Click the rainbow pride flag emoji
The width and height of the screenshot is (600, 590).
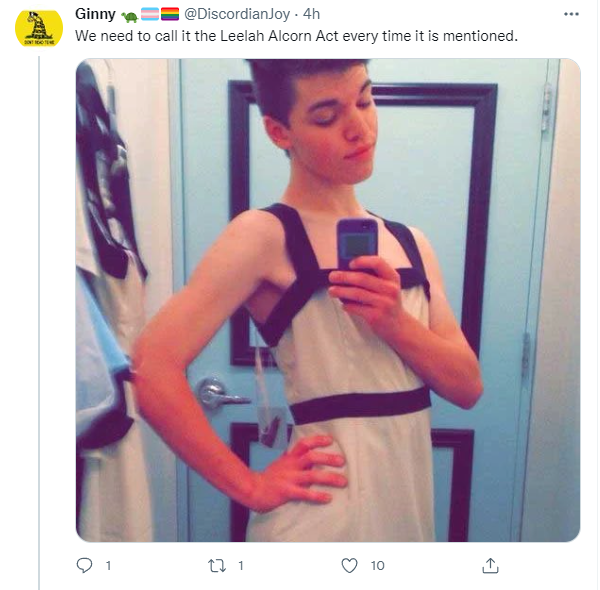point(170,14)
